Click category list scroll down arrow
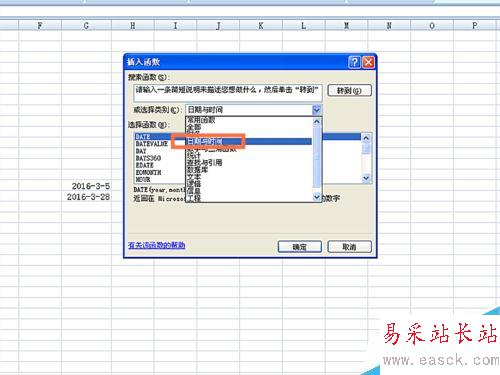 [x=317, y=197]
